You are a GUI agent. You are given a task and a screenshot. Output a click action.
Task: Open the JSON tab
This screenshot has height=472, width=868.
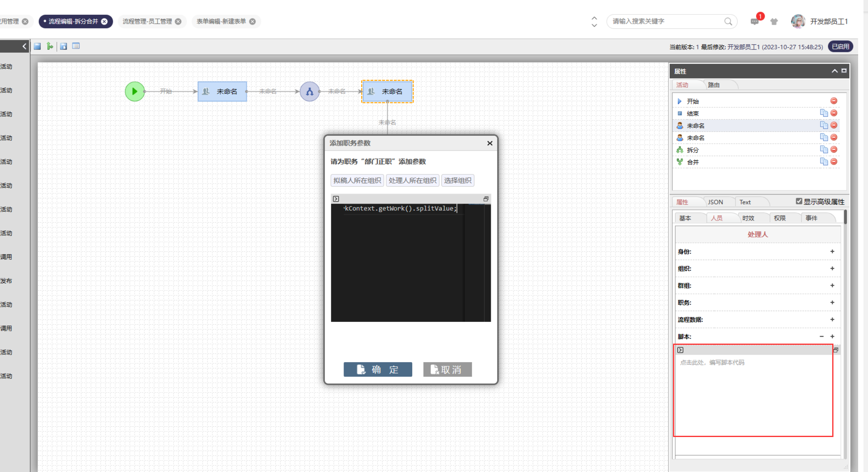point(715,202)
